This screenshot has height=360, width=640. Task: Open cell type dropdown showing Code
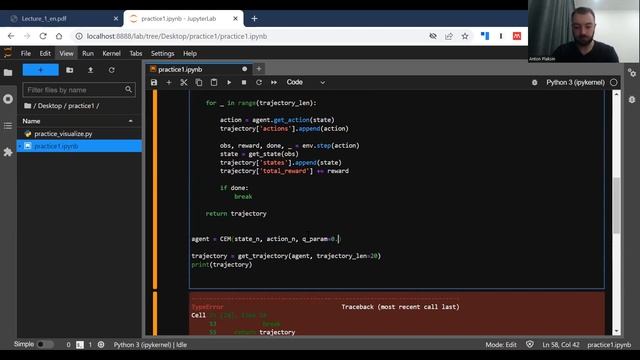(x=306, y=82)
